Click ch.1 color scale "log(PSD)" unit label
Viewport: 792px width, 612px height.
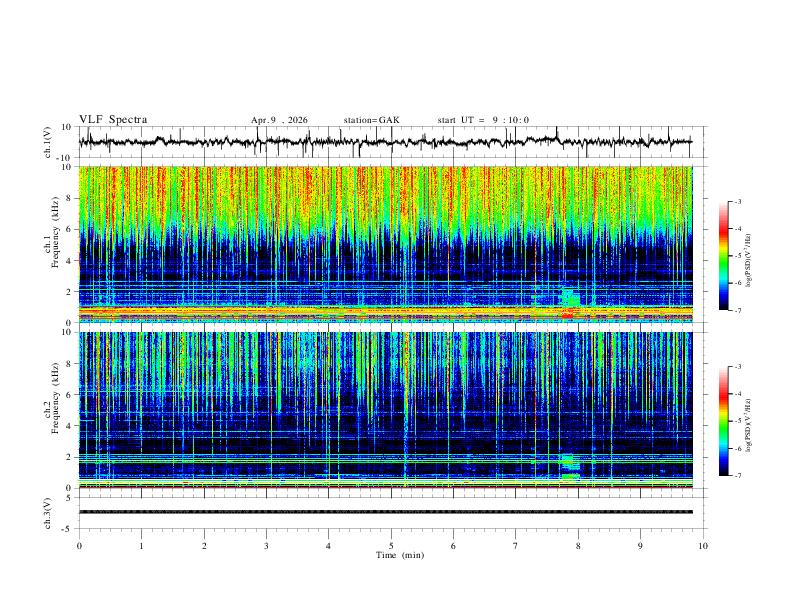point(749,261)
